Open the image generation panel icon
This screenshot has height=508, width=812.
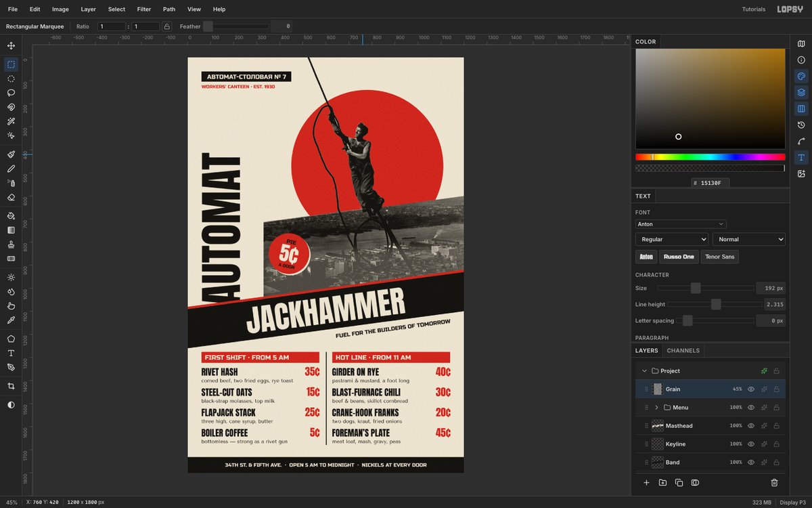point(801,174)
